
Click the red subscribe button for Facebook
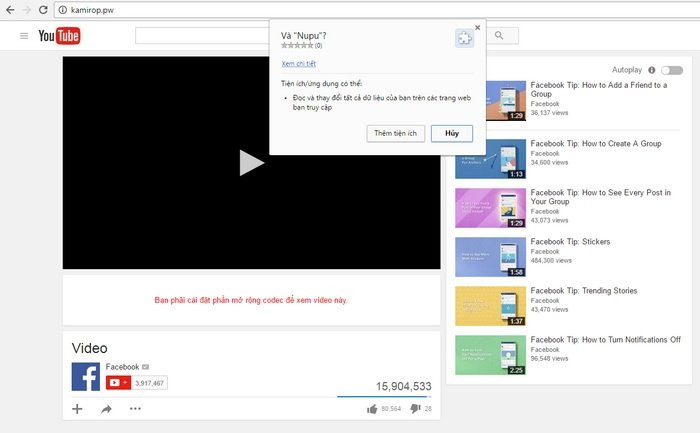pos(118,382)
